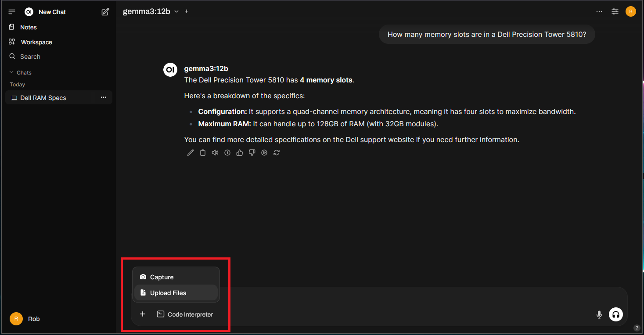
Task: Give the response a thumbs up
Action: (239, 153)
